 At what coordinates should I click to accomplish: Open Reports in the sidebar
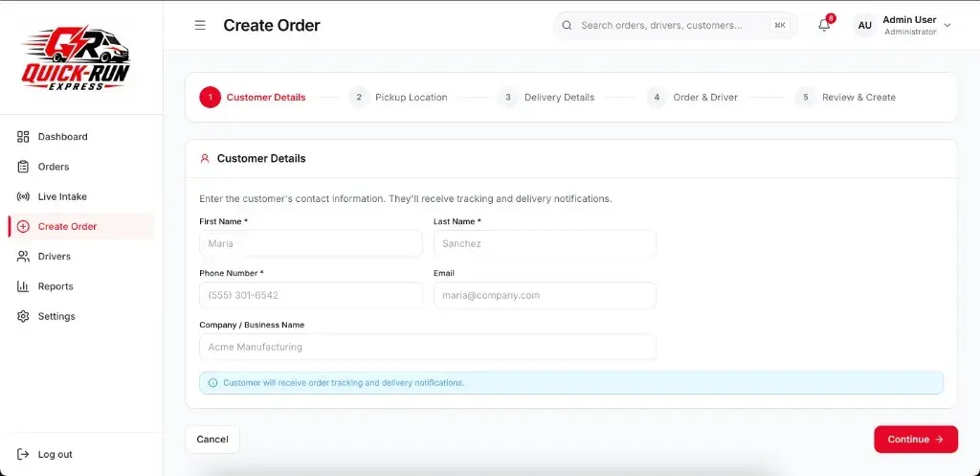tap(81, 286)
